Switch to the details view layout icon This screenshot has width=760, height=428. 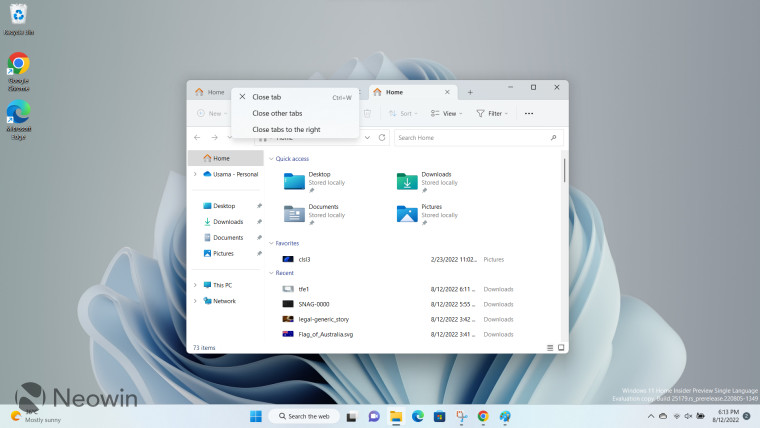click(550, 348)
